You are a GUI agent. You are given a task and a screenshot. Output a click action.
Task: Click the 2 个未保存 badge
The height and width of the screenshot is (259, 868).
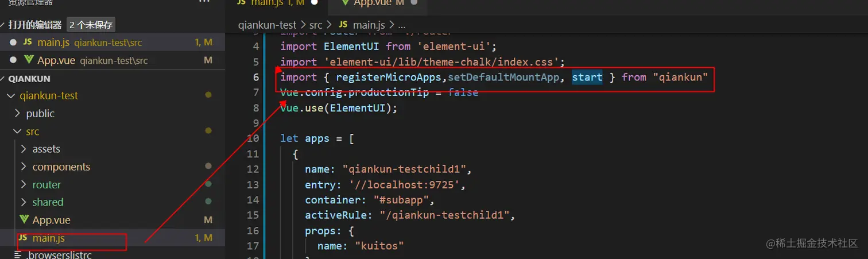tap(92, 25)
